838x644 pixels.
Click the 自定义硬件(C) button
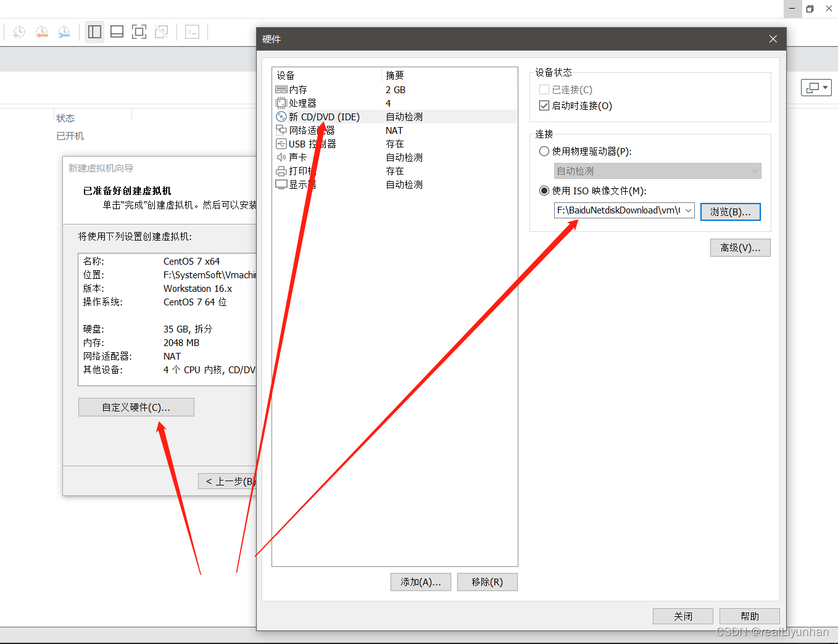click(x=136, y=407)
